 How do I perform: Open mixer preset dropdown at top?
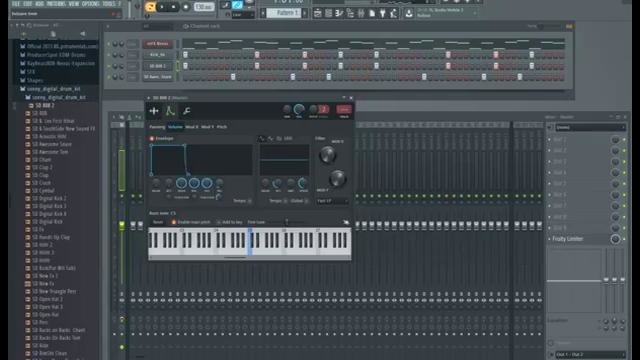click(x=590, y=128)
